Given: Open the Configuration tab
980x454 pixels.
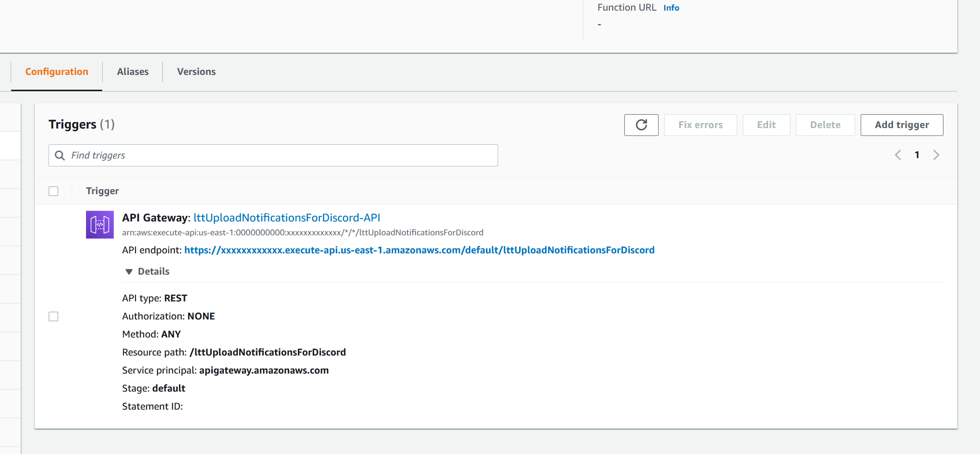Looking at the screenshot, I should (x=56, y=72).
